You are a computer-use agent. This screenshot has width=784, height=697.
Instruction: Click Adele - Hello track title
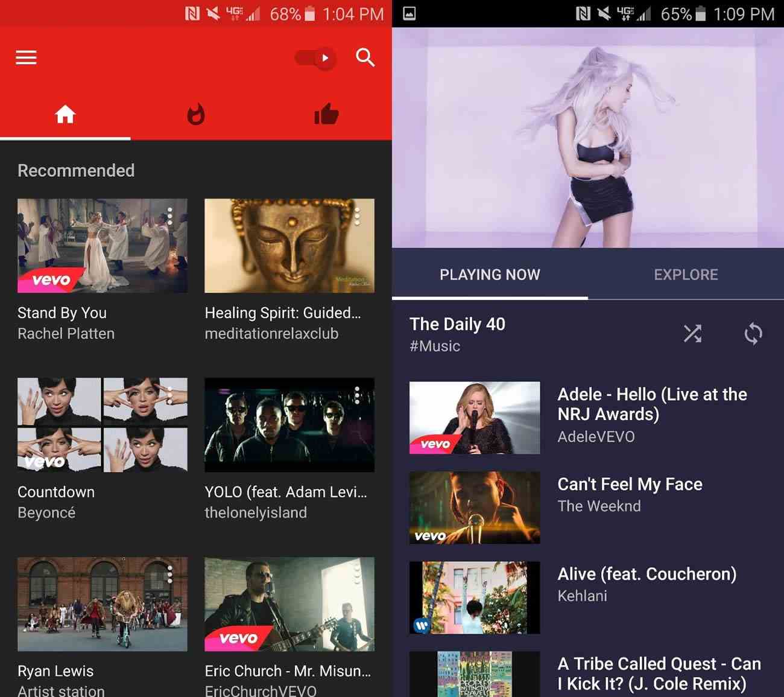(652, 404)
